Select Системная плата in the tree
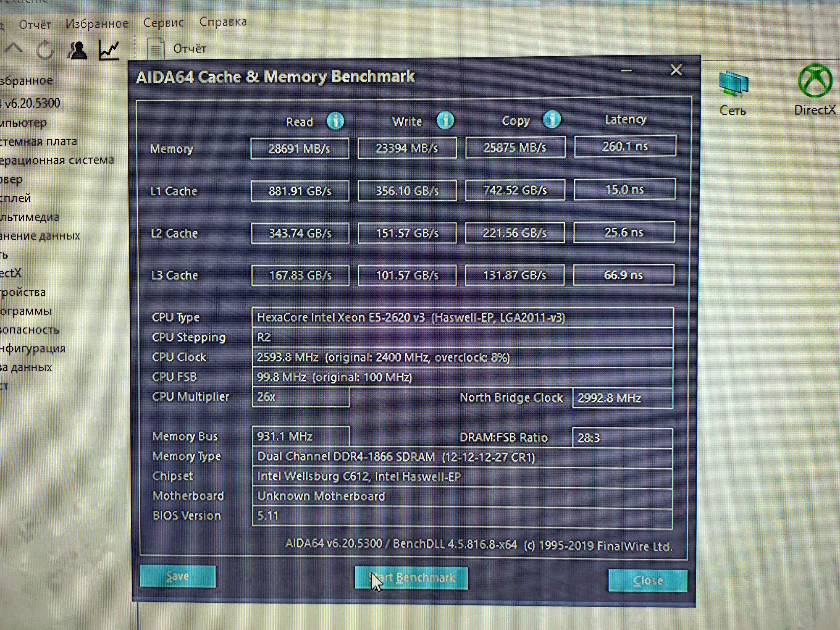 [39, 142]
